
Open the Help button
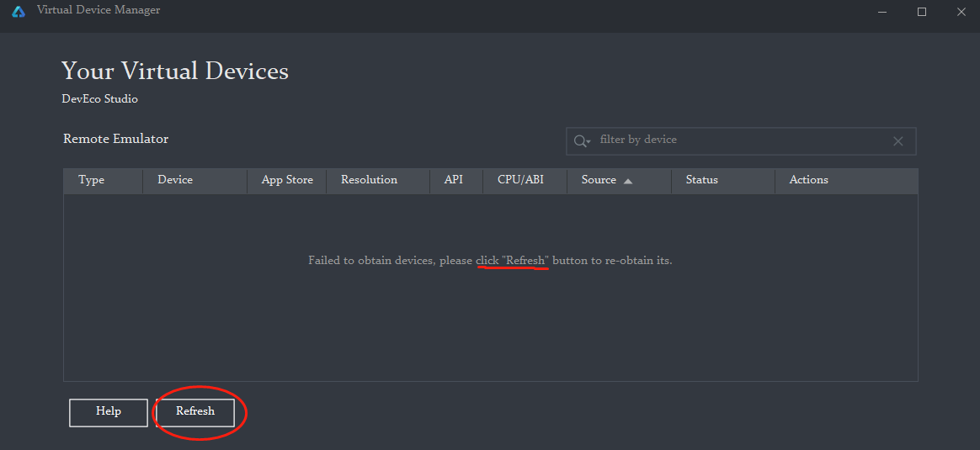click(x=108, y=412)
